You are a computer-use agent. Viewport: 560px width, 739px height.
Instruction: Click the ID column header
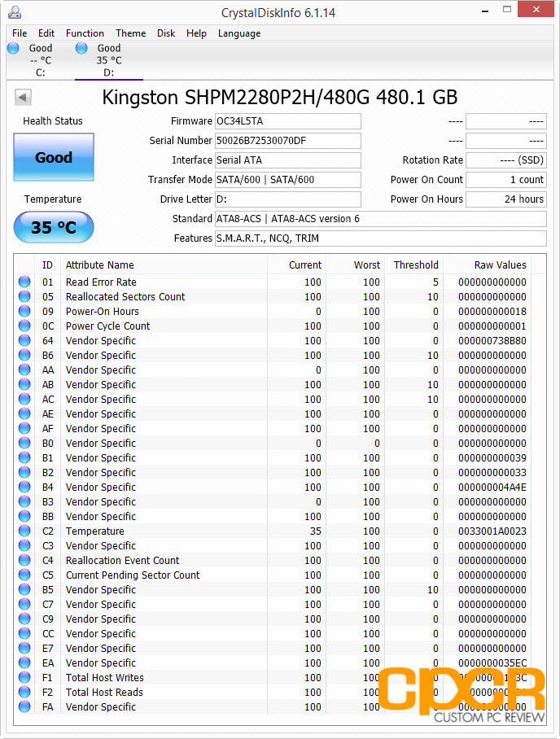point(47,265)
